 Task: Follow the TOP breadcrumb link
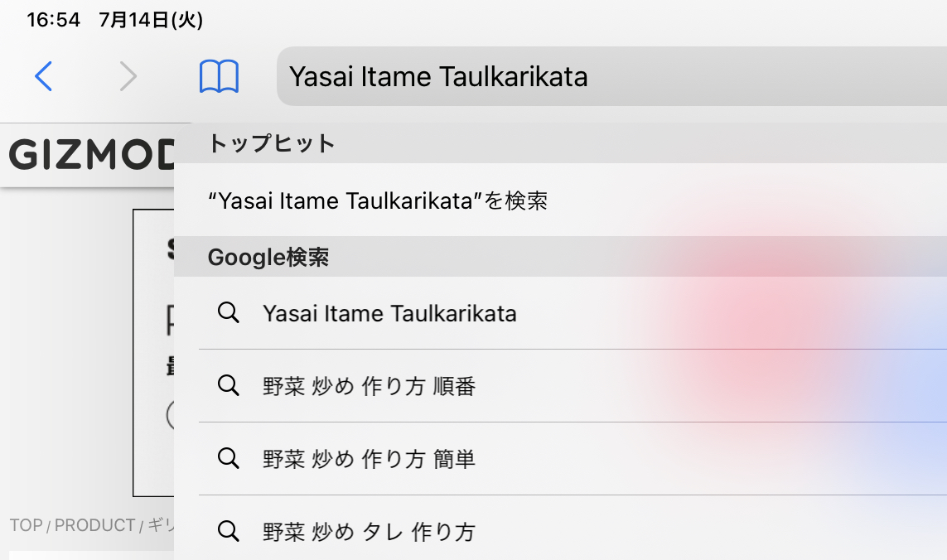(26, 525)
